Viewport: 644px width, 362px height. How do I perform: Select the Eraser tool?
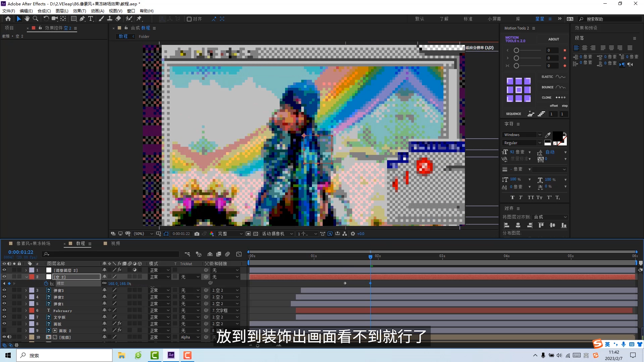tap(118, 19)
